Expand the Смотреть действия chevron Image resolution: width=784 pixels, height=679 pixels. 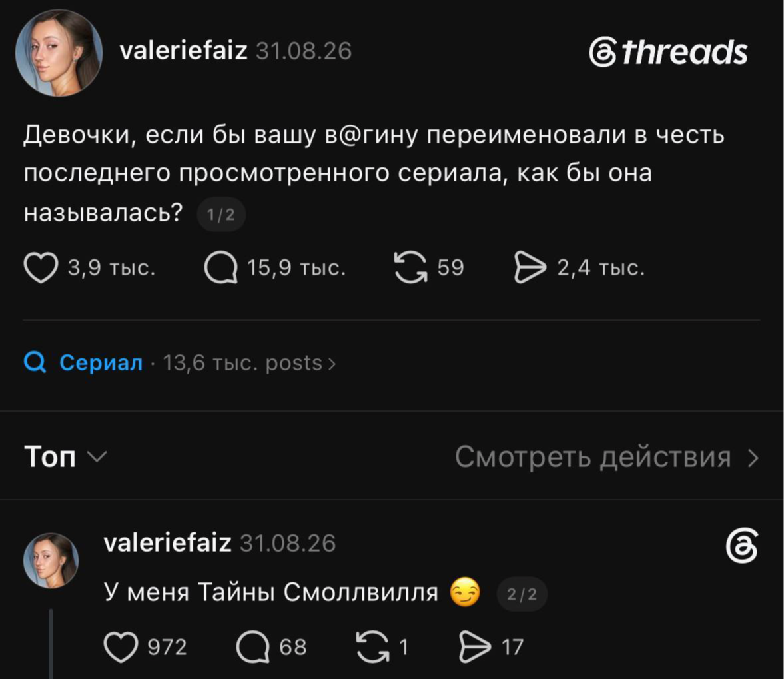(753, 458)
